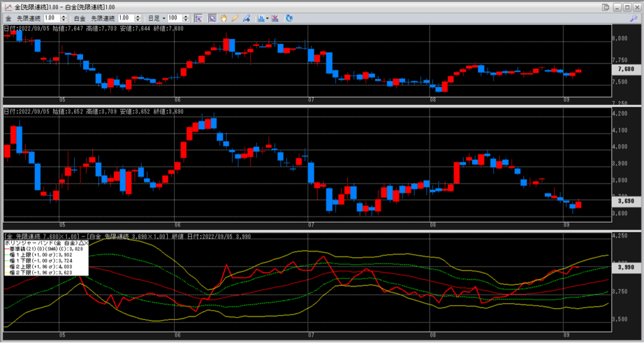Open the chart indicator bar-graph icon

[260, 18]
